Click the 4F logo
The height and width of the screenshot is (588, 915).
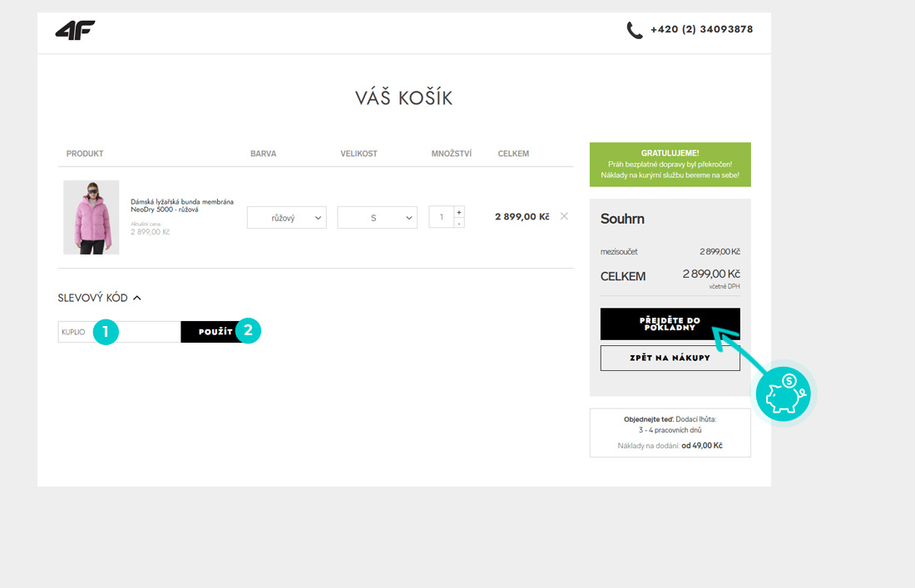pos(75,31)
